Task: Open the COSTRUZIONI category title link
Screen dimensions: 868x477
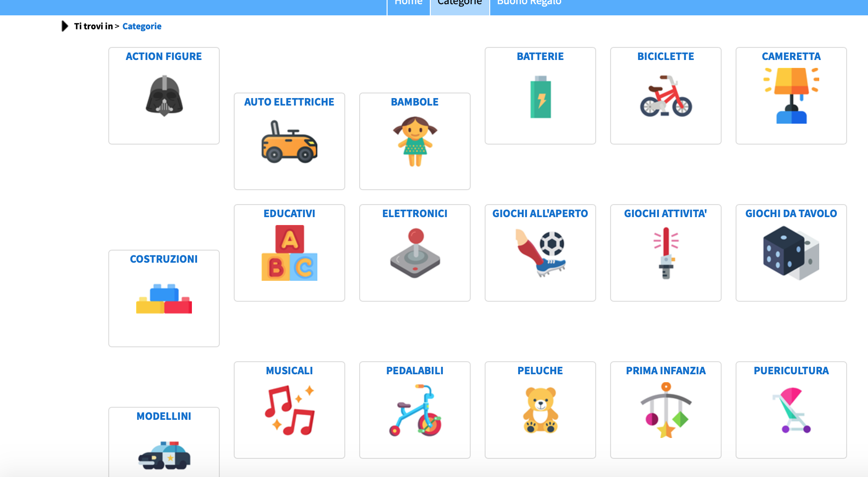Action: 164,259
